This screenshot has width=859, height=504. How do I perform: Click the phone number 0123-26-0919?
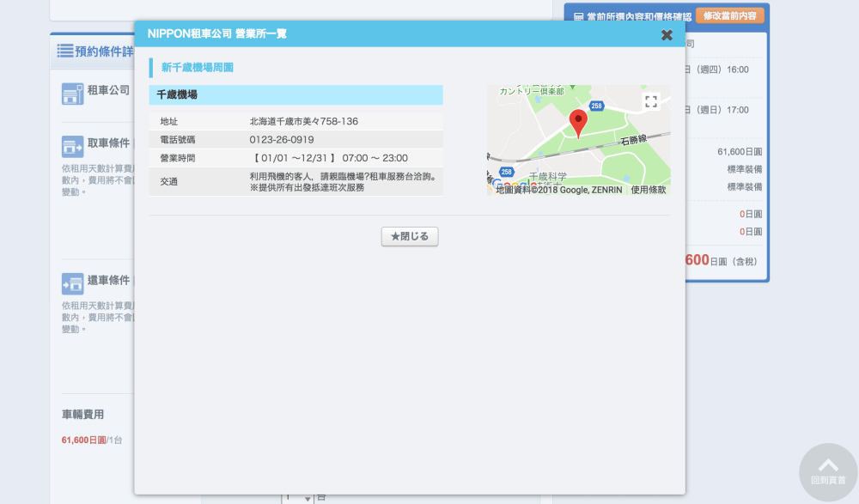[x=281, y=139]
